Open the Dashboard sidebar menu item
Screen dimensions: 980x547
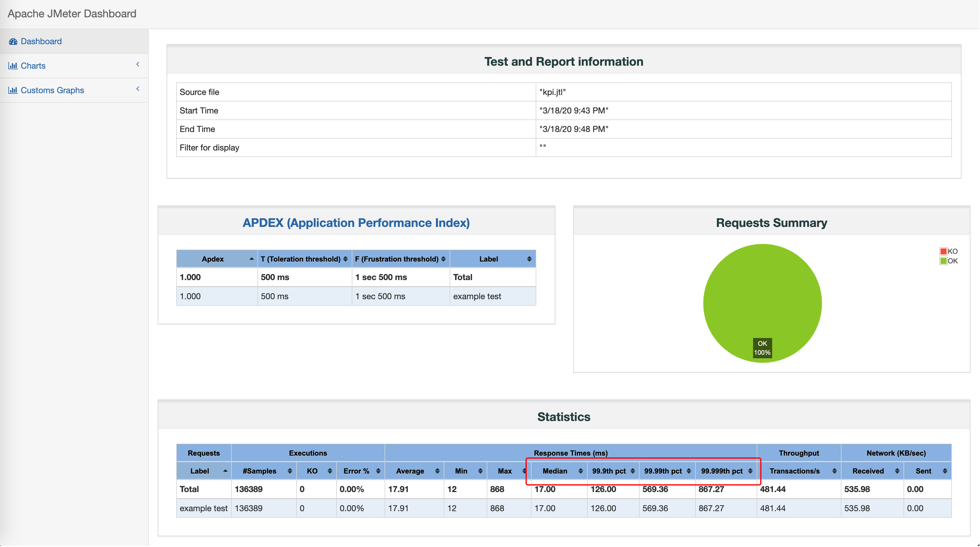click(x=41, y=42)
